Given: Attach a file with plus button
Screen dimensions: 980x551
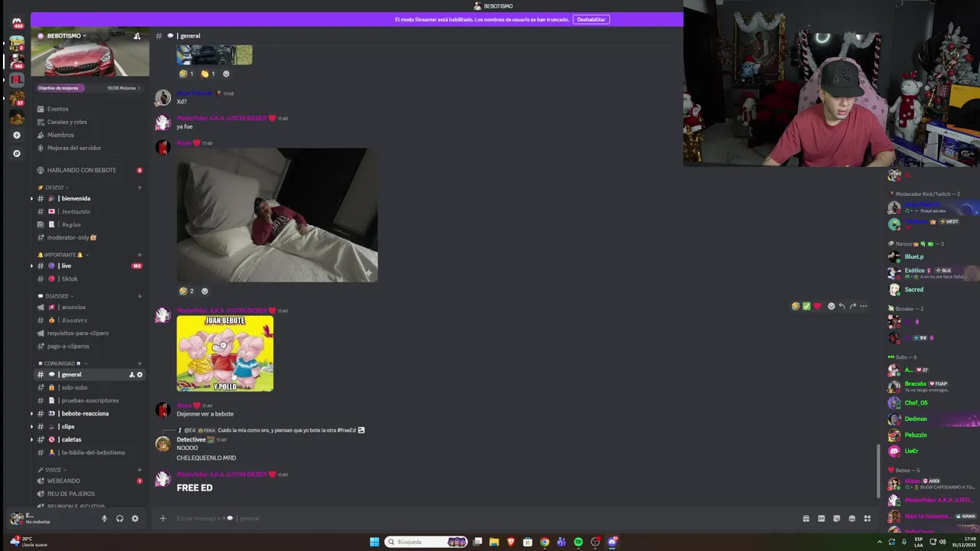Looking at the screenshot, I should (x=162, y=519).
